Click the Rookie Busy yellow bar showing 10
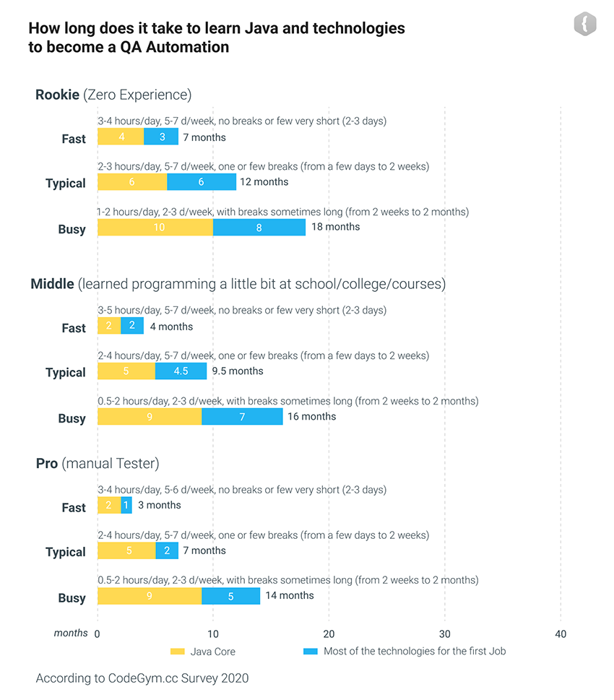This screenshot has height=700, width=614. click(155, 227)
